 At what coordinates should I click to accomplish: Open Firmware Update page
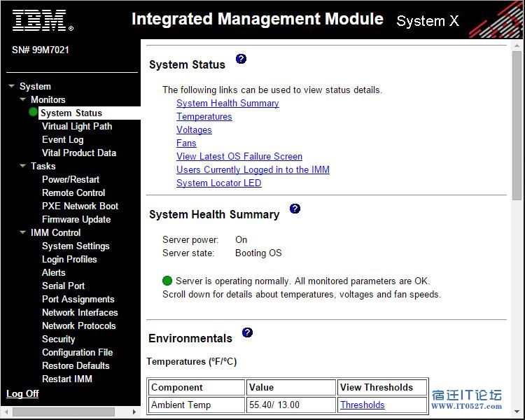(76, 219)
